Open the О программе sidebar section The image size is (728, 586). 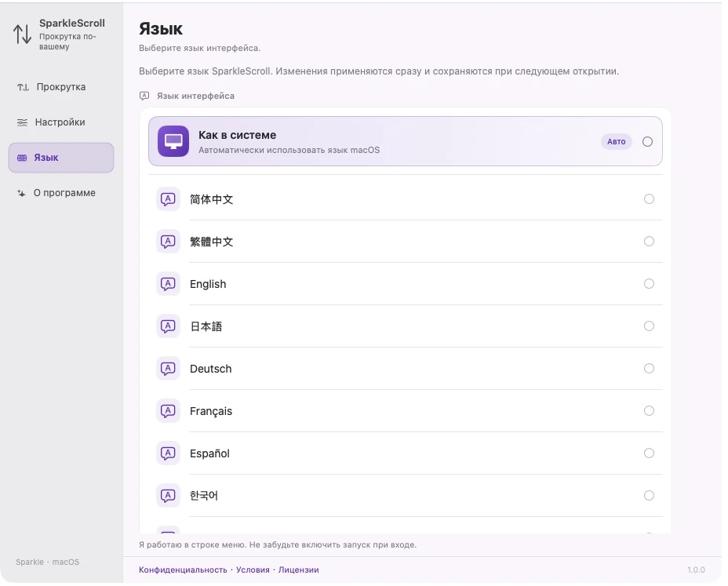[x=61, y=193]
